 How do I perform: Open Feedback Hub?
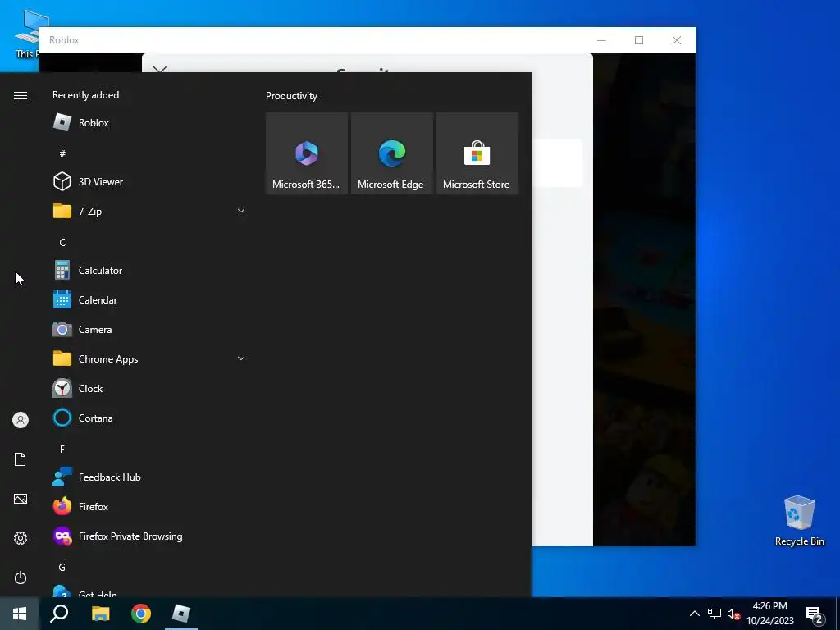point(149,477)
